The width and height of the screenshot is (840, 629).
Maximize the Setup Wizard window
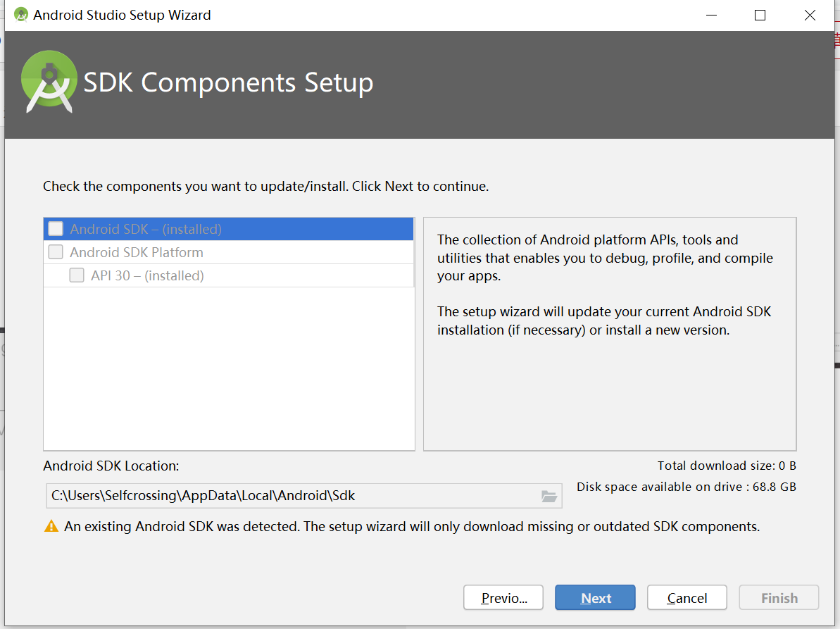coord(760,15)
